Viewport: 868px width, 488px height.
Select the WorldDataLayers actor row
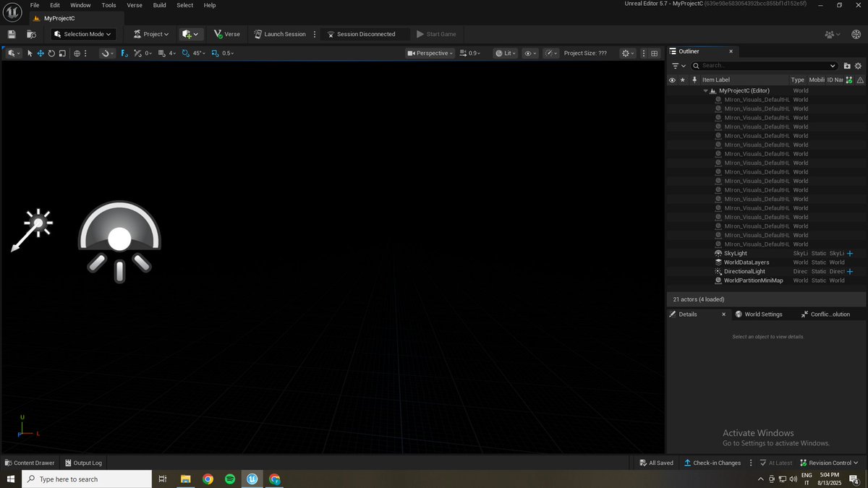tap(766, 262)
